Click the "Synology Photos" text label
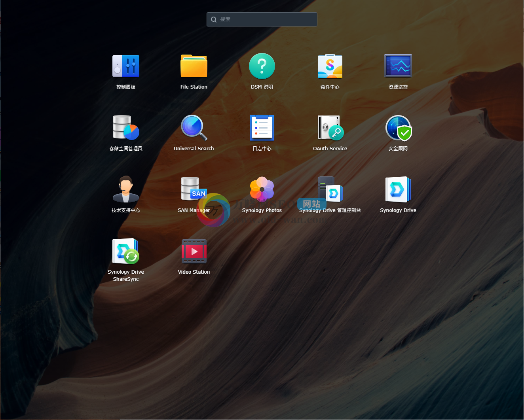The image size is (524, 420). pyautogui.click(x=262, y=210)
